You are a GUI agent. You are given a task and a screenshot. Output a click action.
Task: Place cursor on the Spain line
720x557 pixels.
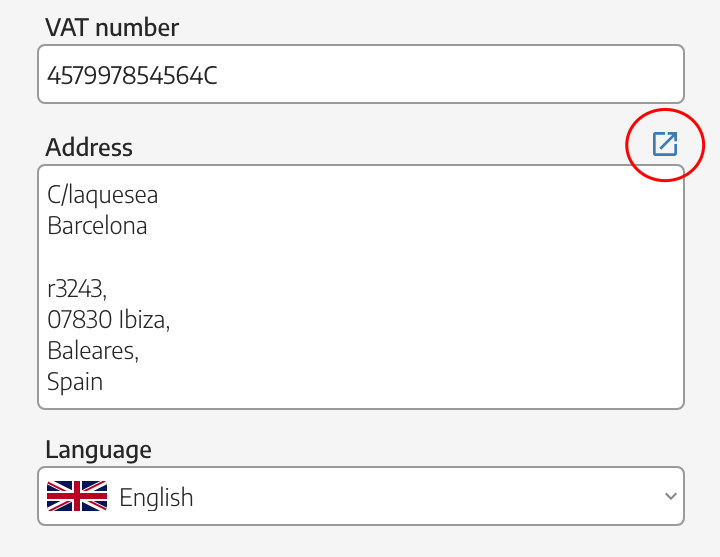75,382
